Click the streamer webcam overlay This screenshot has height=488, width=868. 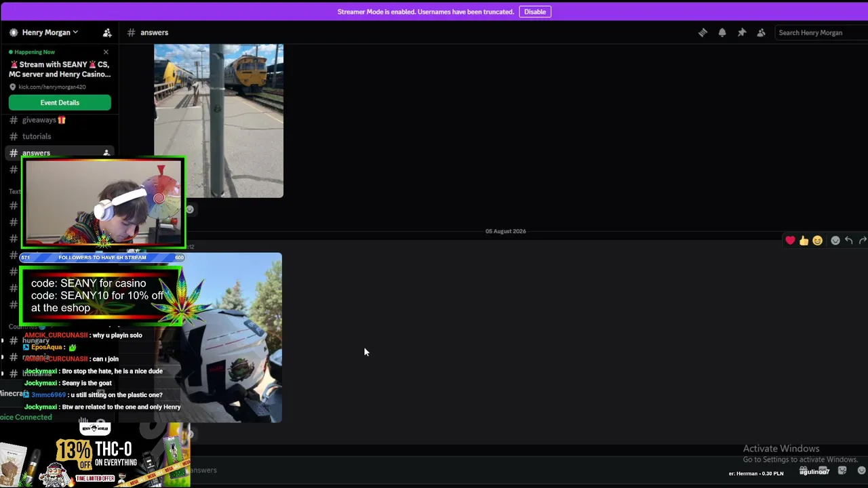click(x=103, y=203)
